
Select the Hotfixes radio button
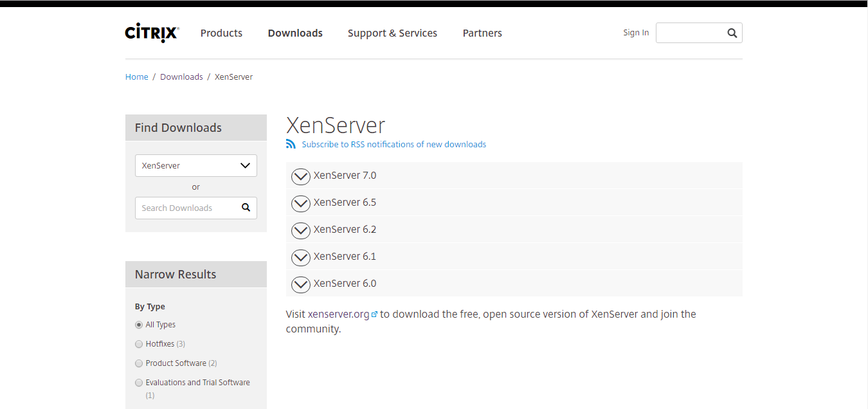(139, 345)
